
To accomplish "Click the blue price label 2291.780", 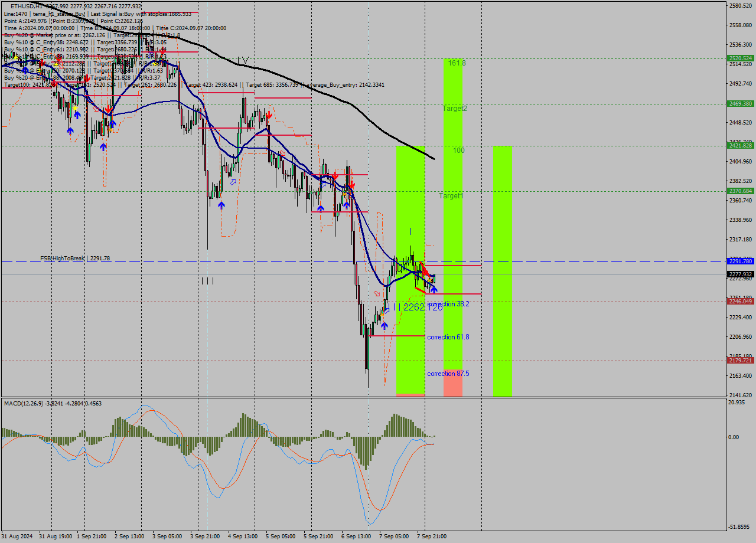I will 739,260.
